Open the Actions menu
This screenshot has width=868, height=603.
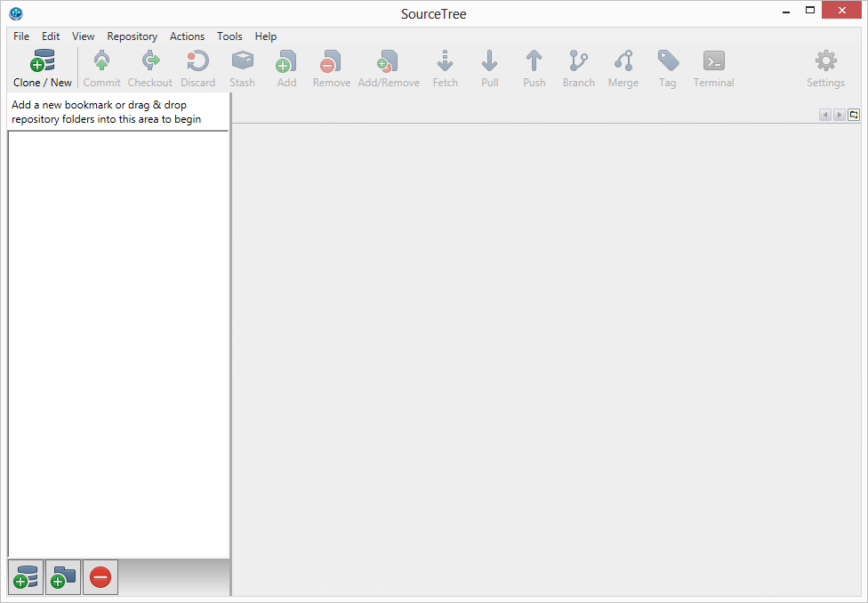point(187,36)
